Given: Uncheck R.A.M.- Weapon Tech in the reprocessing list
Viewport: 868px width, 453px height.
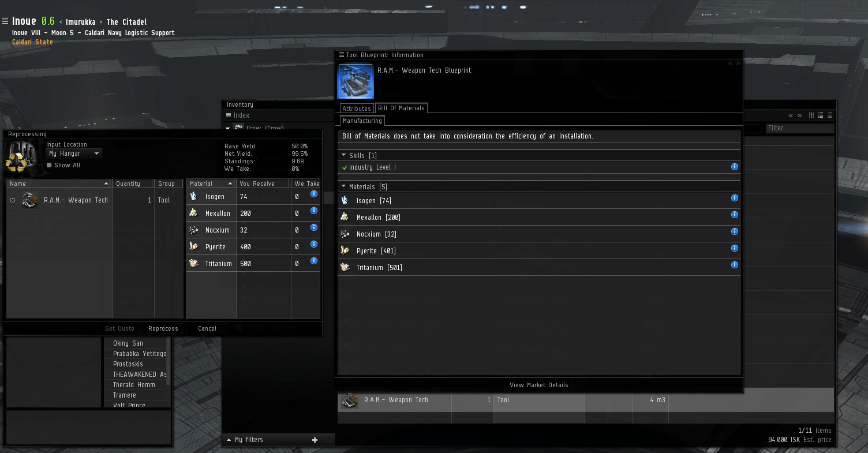Looking at the screenshot, I should tap(13, 200).
